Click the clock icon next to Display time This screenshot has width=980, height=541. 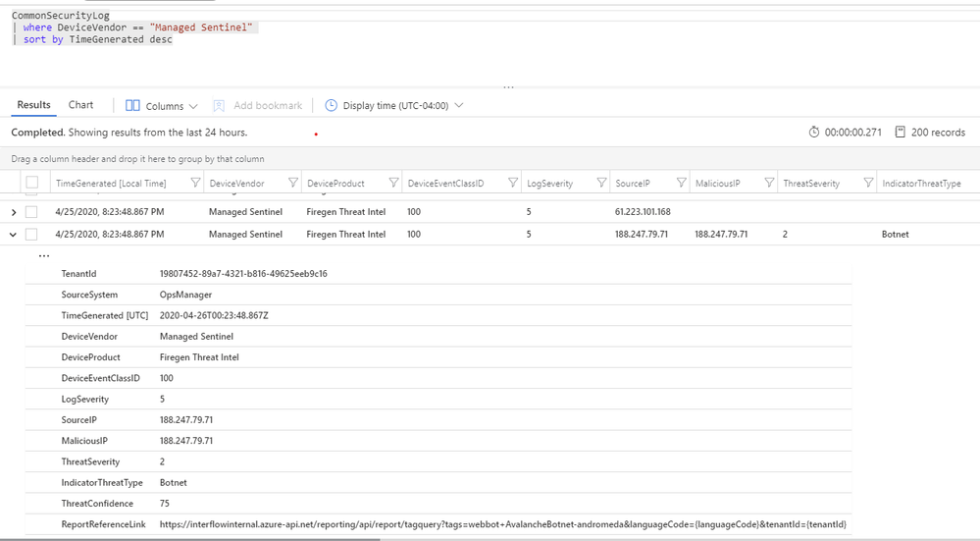[331, 106]
